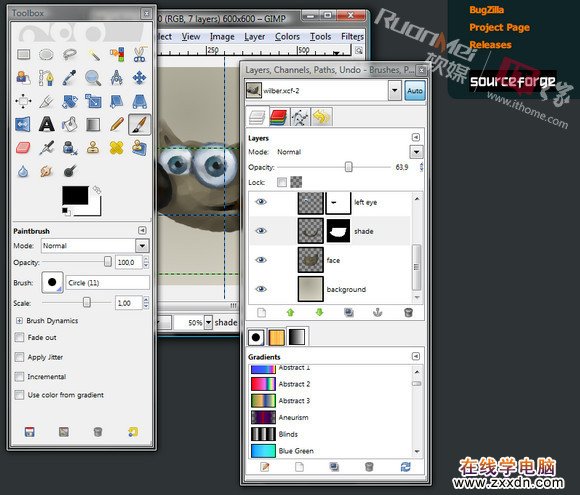Click the black foreground color swatch
Viewport: 580px width, 495px height.
coord(75,195)
